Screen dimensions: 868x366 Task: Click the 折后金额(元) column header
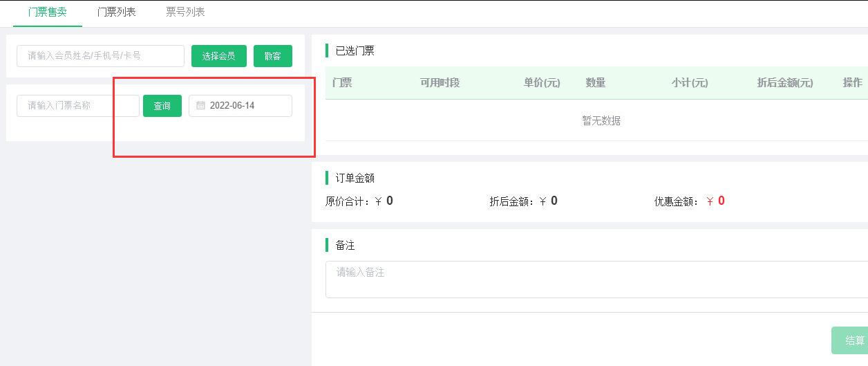tap(784, 83)
